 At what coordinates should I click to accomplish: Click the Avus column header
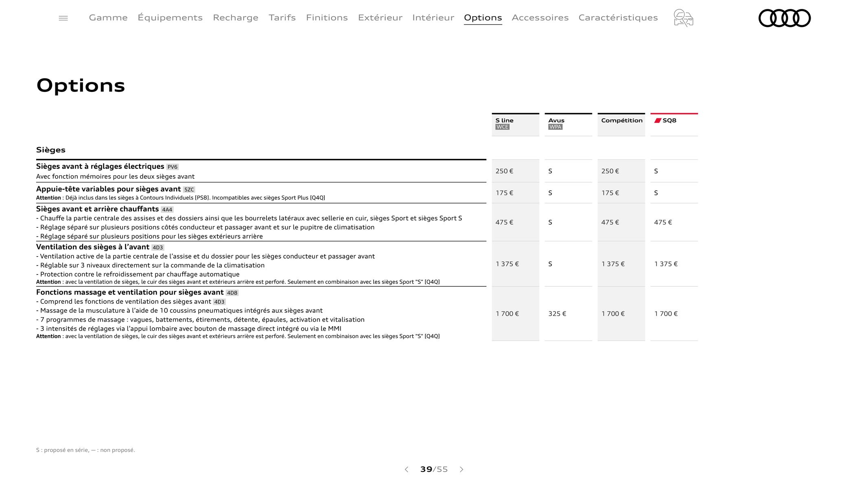[568, 124]
